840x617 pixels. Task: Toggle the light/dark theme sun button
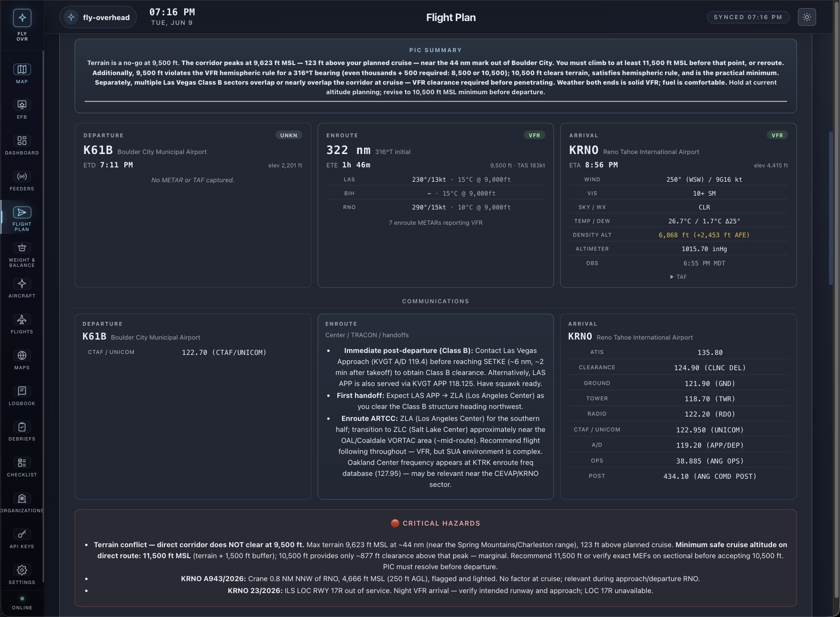coord(807,17)
